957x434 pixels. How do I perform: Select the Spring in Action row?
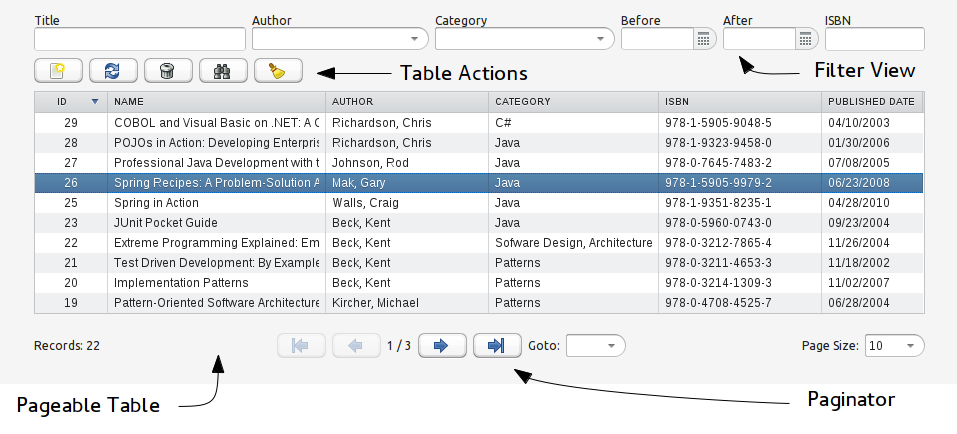pos(479,203)
